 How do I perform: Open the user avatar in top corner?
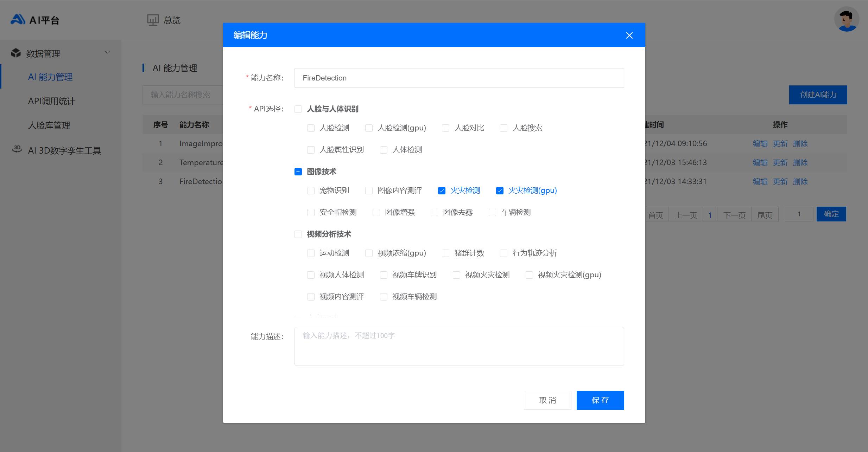[x=847, y=19]
